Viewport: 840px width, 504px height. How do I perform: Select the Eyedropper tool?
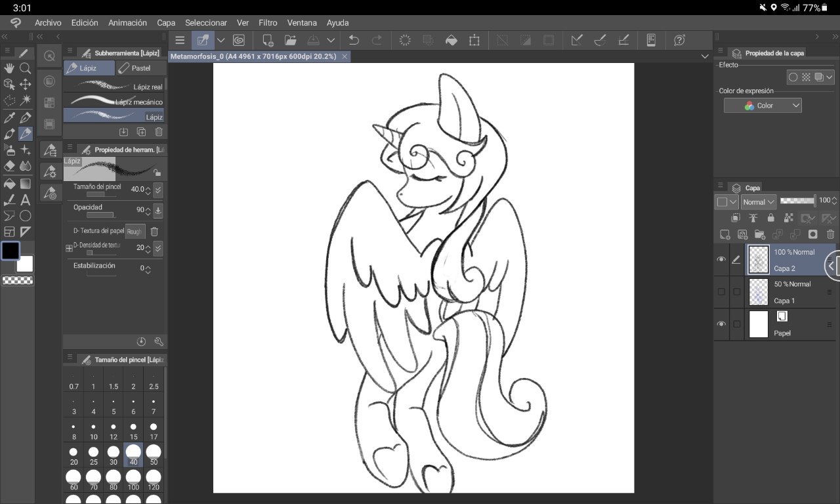pos(9,118)
